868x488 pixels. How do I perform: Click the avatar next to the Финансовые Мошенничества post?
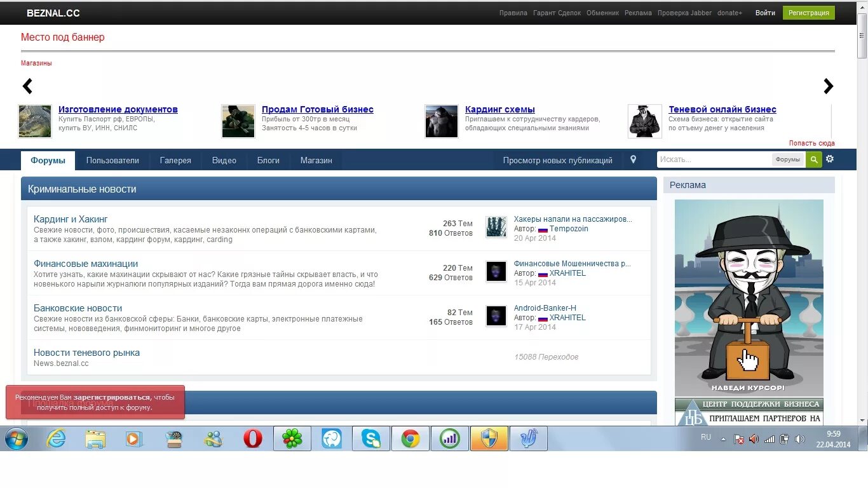pos(496,271)
